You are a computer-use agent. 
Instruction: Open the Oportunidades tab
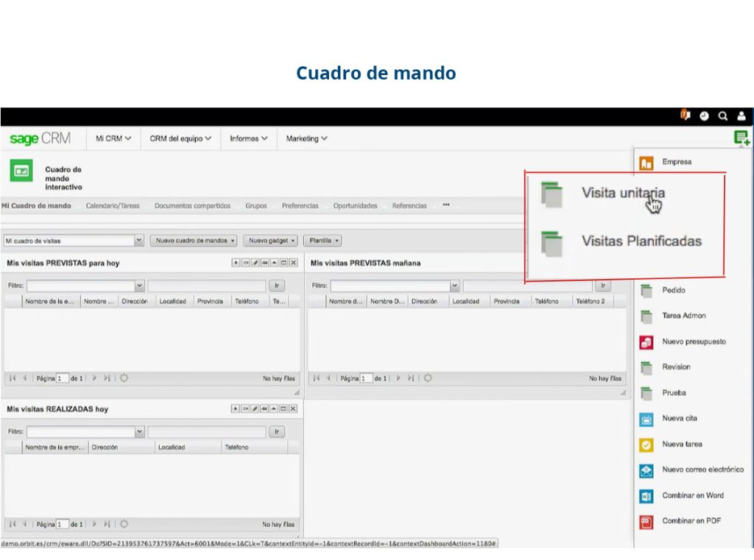[x=355, y=206]
